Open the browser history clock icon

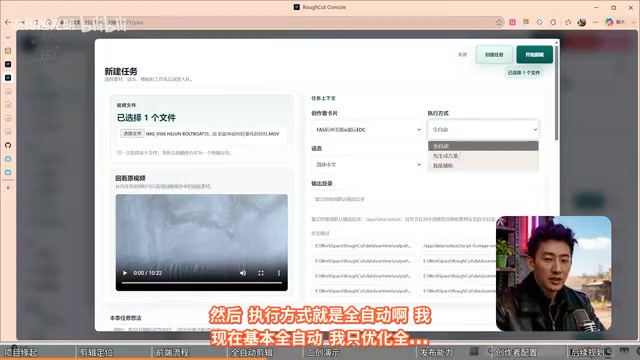click(539, 22)
